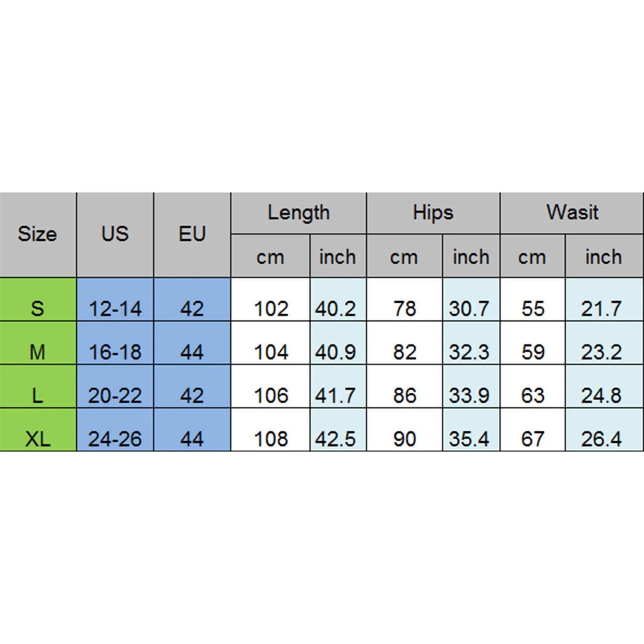Viewport: 644px width, 644px height.
Task: Select the Hips header cell
Action: [x=433, y=213]
